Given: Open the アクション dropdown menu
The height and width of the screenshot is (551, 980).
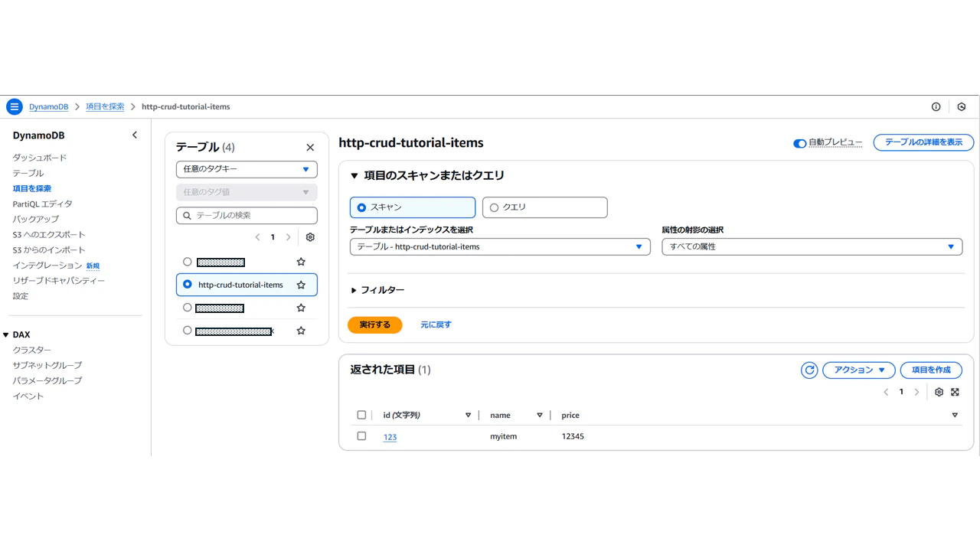Looking at the screenshot, I should 859,370.
